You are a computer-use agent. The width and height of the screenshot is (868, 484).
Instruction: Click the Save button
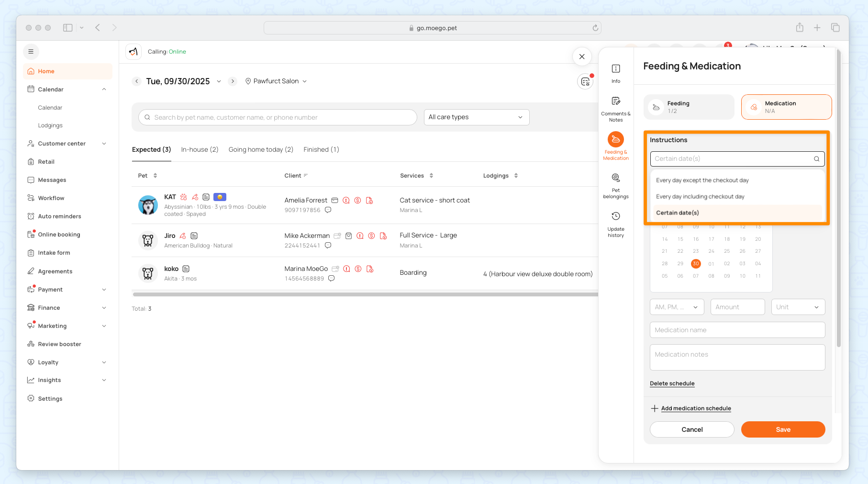click(x=783, y=429)
